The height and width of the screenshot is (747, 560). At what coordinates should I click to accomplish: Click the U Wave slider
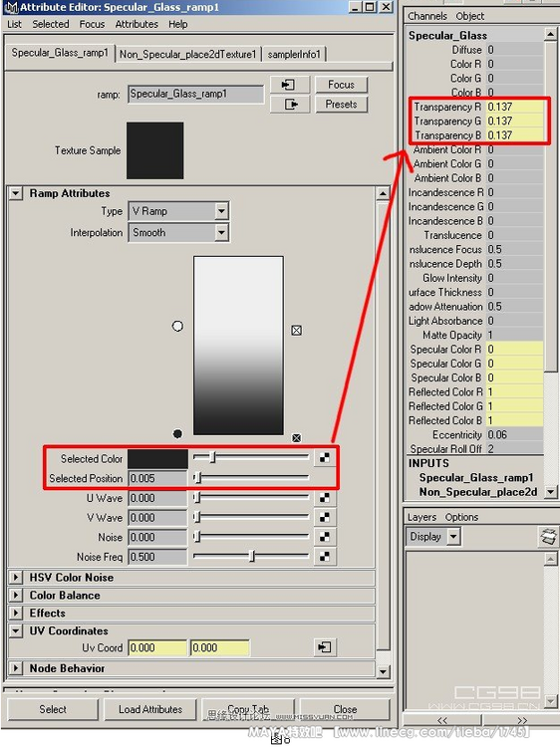[251, 498]
